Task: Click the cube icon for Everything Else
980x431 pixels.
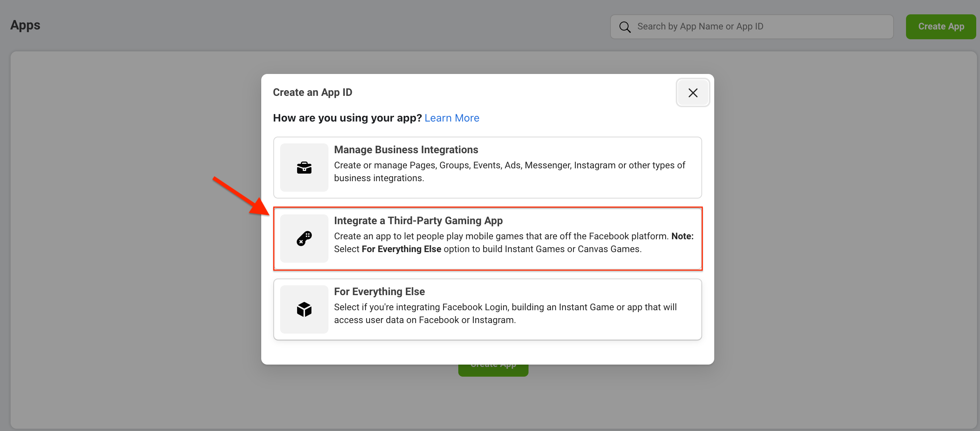Action: [304, 309]
